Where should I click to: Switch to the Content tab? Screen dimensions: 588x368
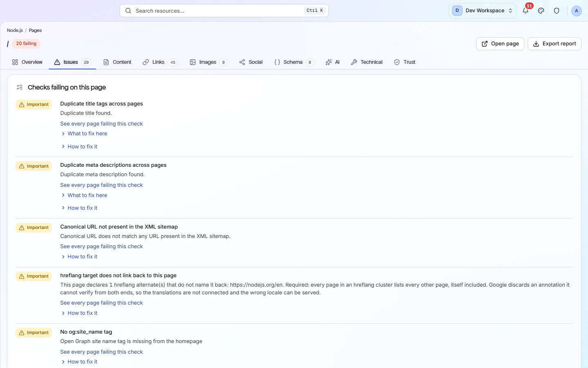click(118, 62)
